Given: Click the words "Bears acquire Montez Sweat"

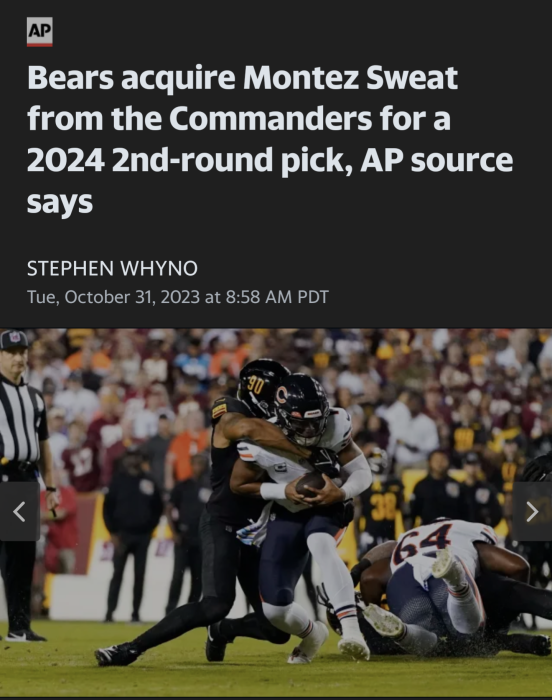Looking at the screenshot, I should click(x=243, y=78).
